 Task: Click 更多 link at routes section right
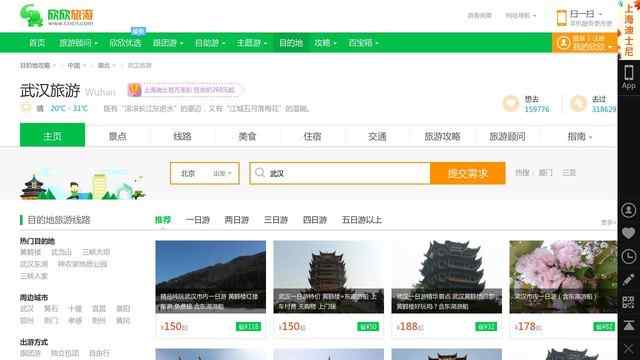pos(608,222)
